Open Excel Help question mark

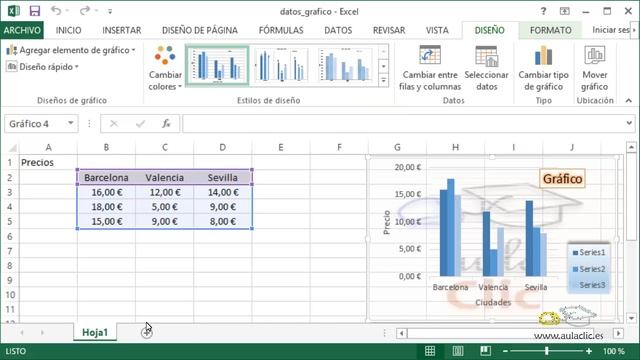point(543,11)
